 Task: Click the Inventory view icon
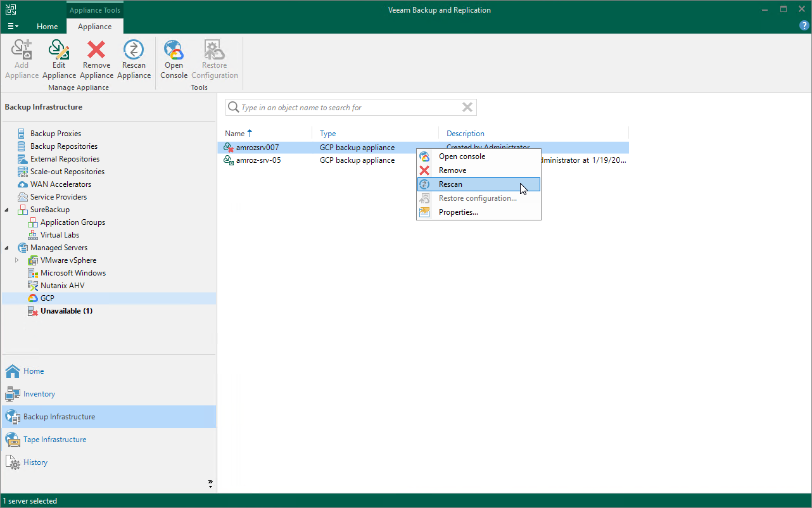point(13,394)
